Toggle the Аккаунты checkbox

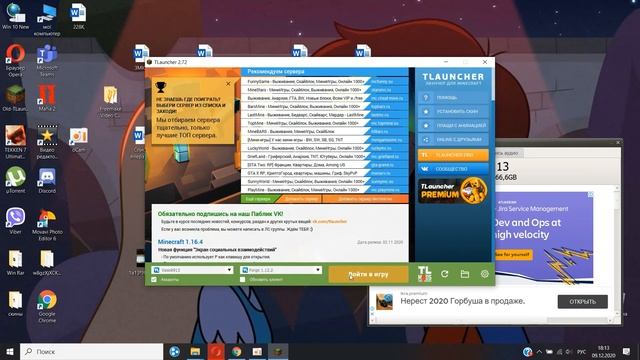[154, 280]
